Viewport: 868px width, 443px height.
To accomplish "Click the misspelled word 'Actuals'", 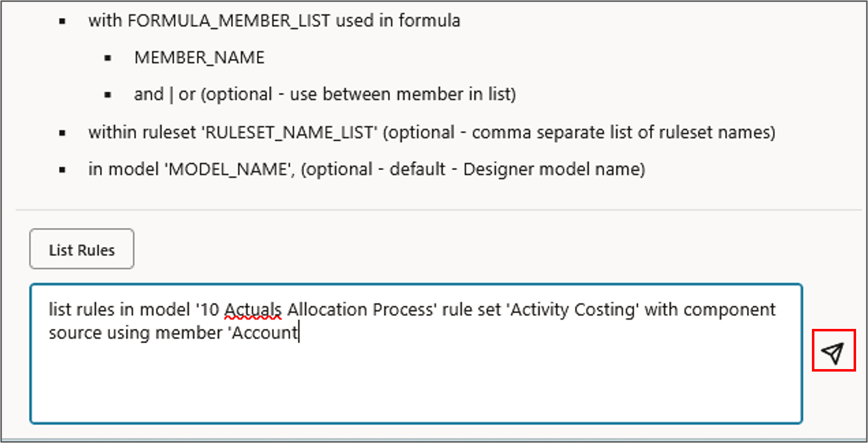I will pos(252,309).
